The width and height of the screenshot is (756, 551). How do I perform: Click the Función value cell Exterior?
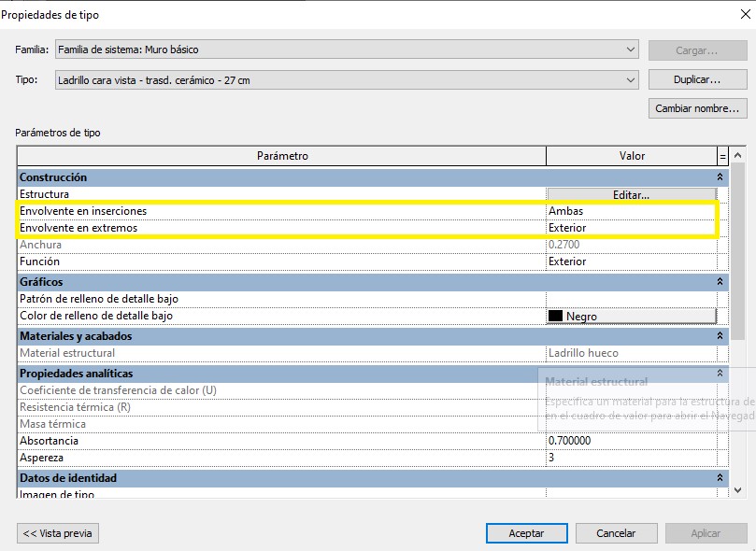click(x=631, y=261)
